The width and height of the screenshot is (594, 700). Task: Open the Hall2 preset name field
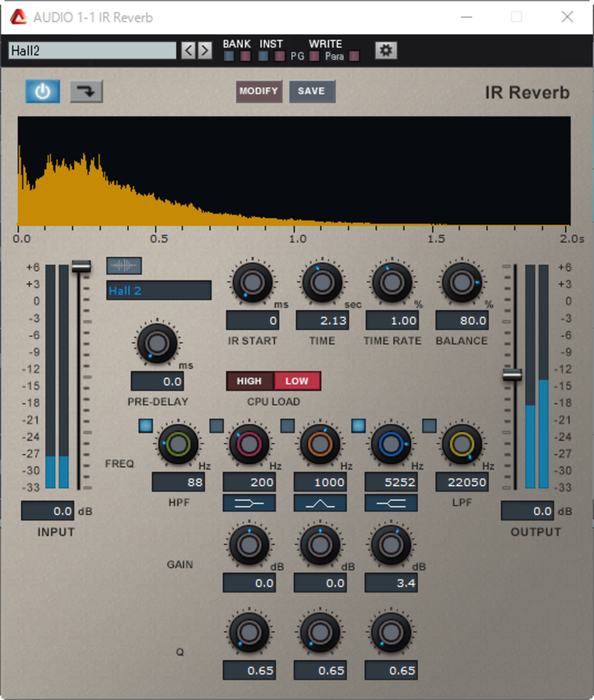coord(93,50)
